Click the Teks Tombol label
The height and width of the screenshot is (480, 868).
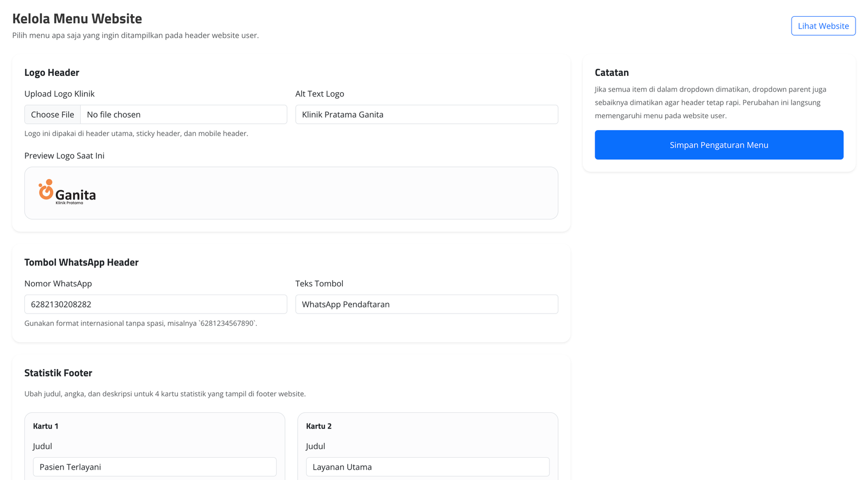tap(319, 284)
